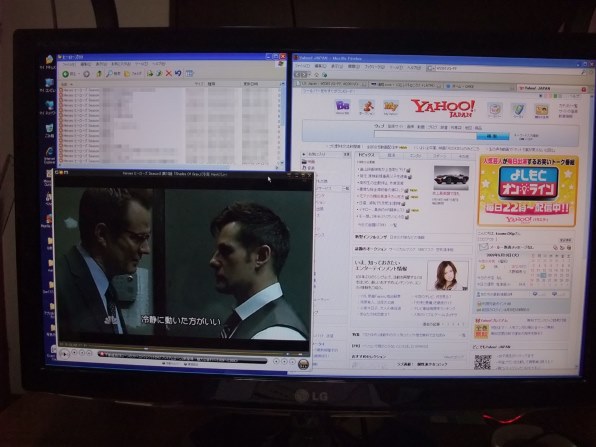596x447 pixels.
Task: Open the Bookmarks (ブックマーク) menu in Firefox
Action: click(x=375, y=67)
